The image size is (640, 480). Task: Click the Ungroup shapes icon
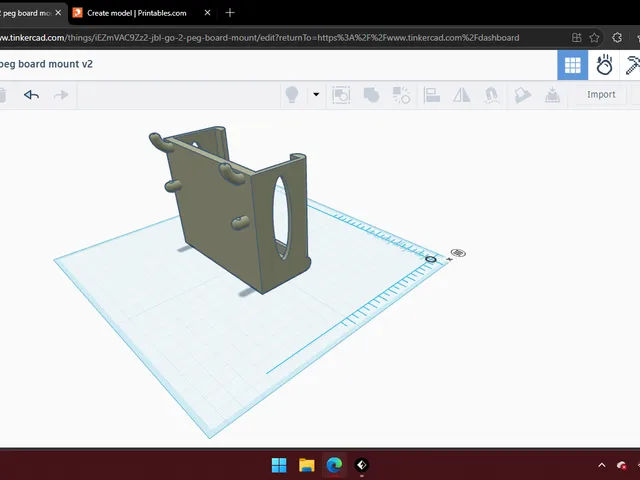(x=401, y=95)
